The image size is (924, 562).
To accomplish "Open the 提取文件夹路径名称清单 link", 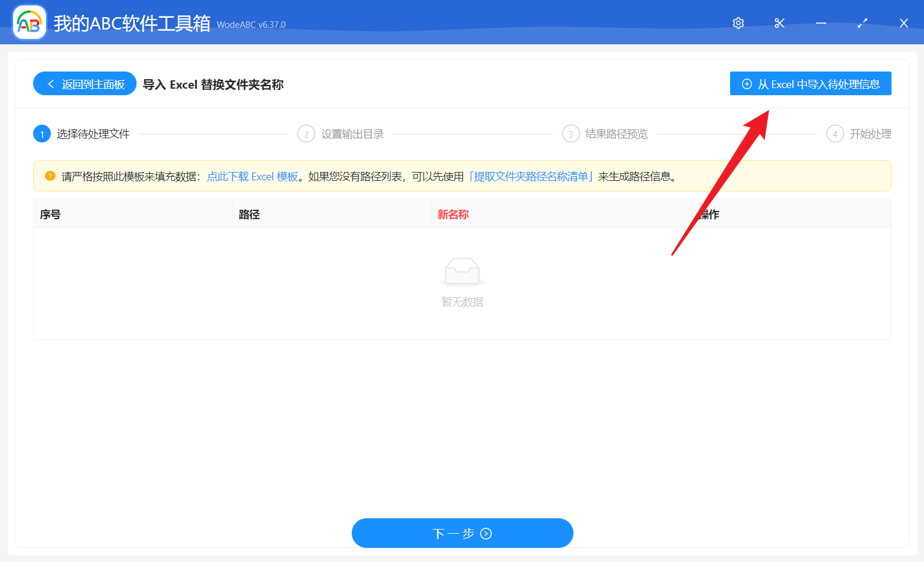I will tap(531, 177).
